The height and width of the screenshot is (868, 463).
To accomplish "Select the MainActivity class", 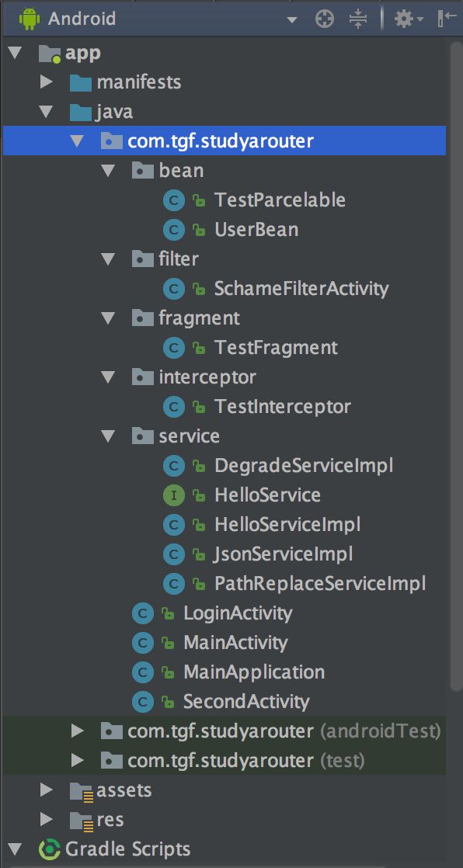I will tap(235, 643).
